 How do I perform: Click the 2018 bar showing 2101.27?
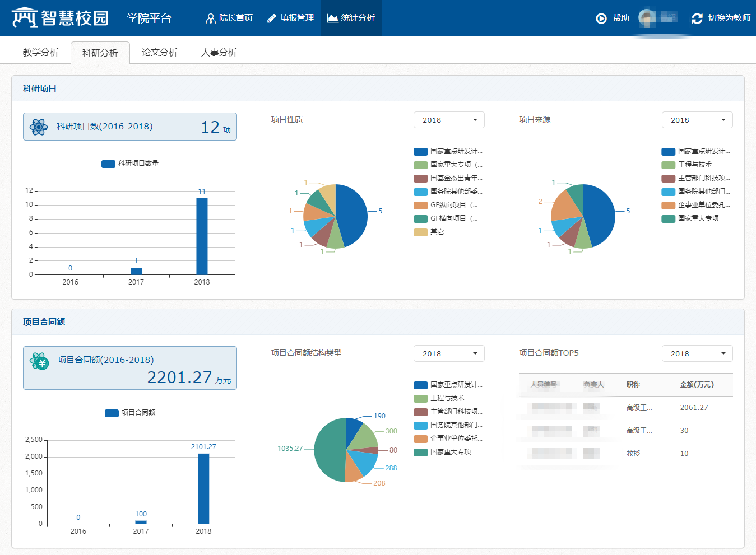click(203, 488)
